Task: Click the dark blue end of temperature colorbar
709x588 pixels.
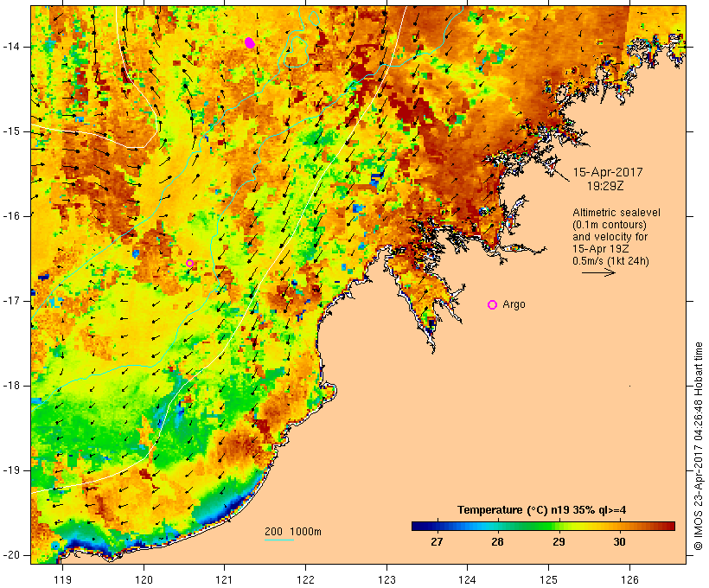Action: [x=418, y=526]
